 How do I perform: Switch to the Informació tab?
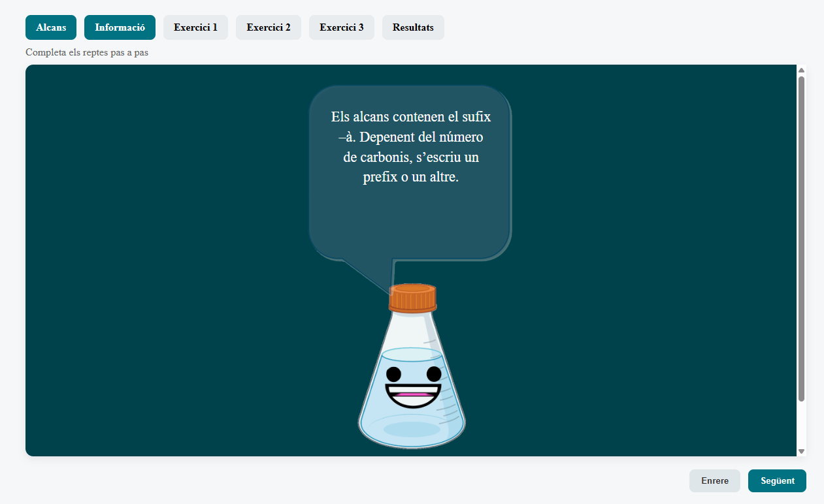(x=120, y=27)
